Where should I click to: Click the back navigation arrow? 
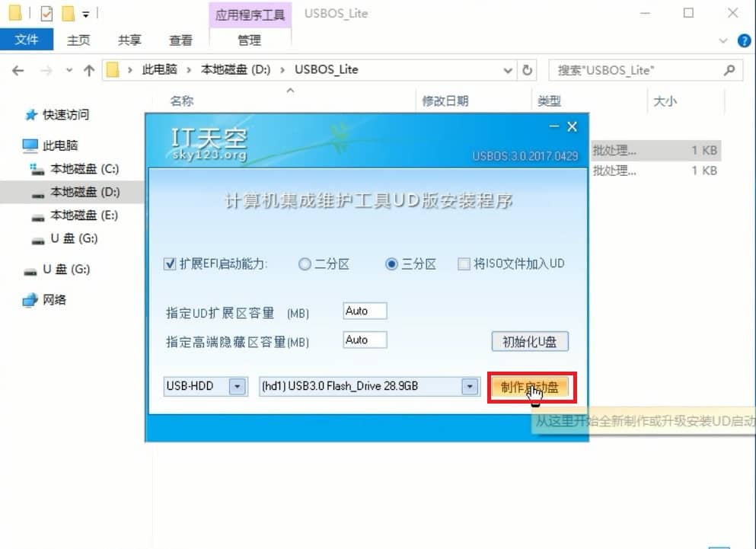18,70
